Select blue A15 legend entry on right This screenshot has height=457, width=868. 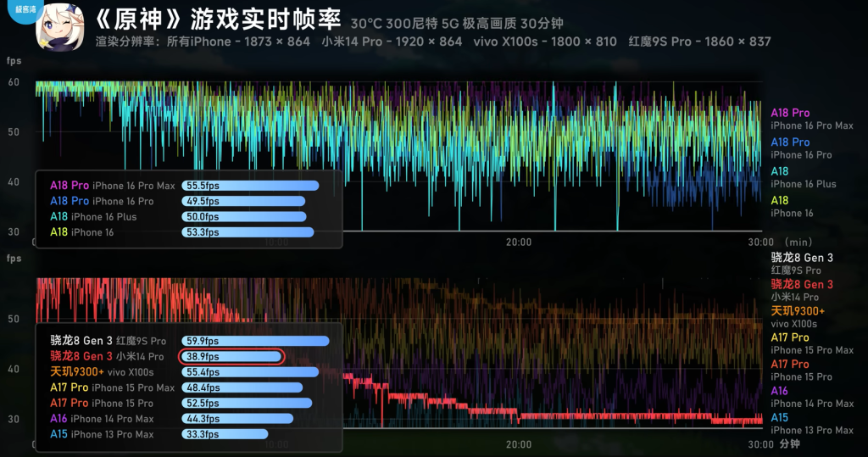click(x=811, y=424)
